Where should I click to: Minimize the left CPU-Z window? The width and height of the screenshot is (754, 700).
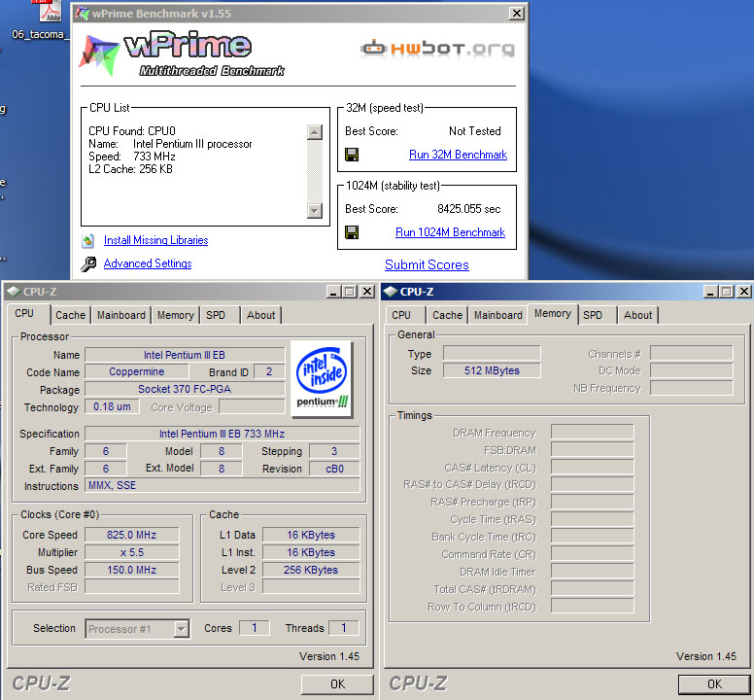point(333,292)
